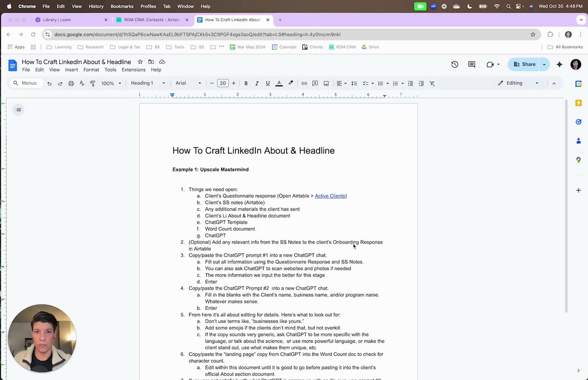Decrease the indent
The height and width of the screenshot is (380, 588).
410,83
